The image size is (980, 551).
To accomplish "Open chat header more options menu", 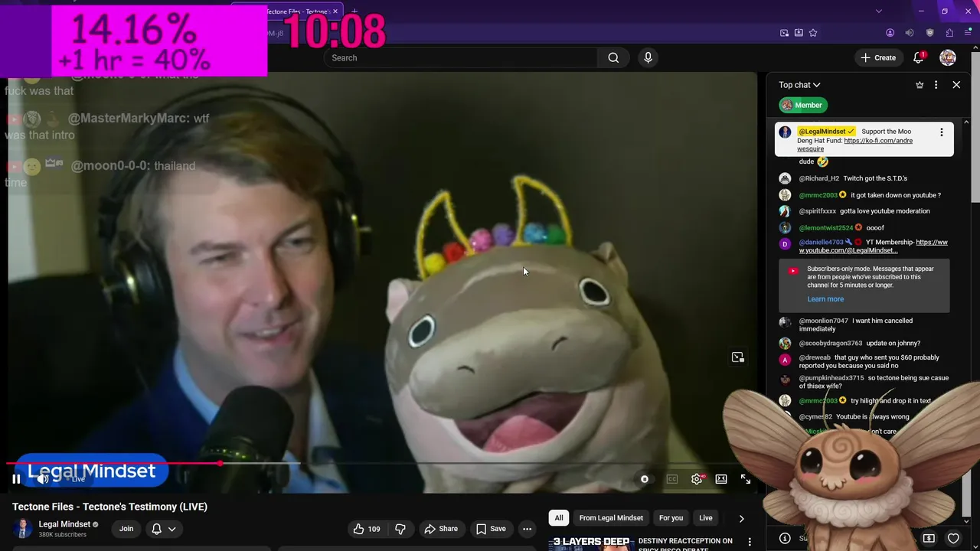I will click(x=936, y=85).
